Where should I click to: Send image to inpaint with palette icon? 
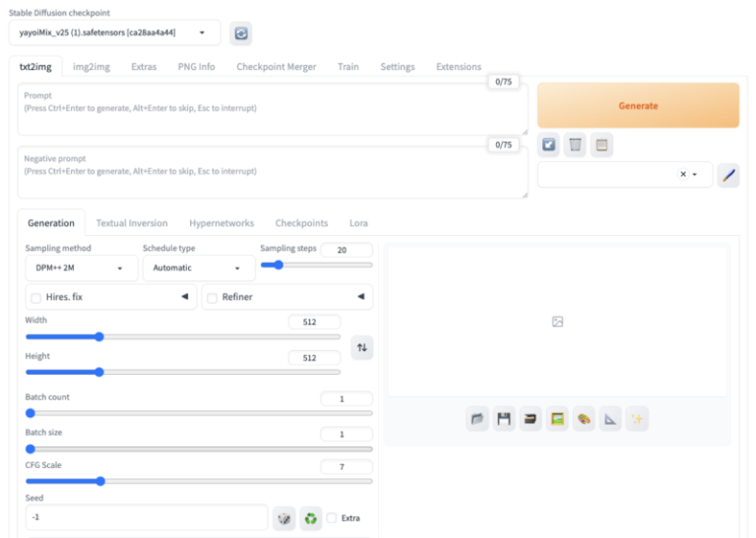pos(585,419)
